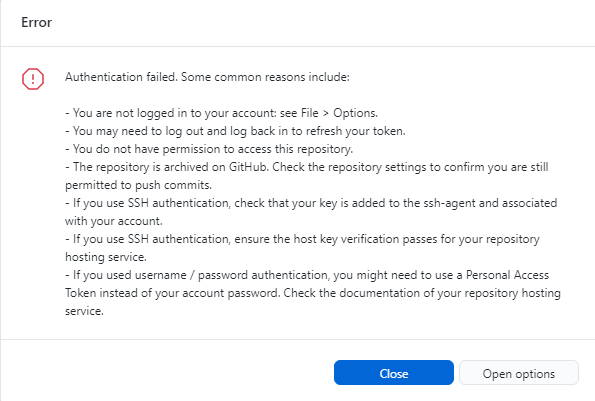Click the 'host key verification passes' line
The width and height of the screenshot is (595, 401).
(x=302, y=239)
